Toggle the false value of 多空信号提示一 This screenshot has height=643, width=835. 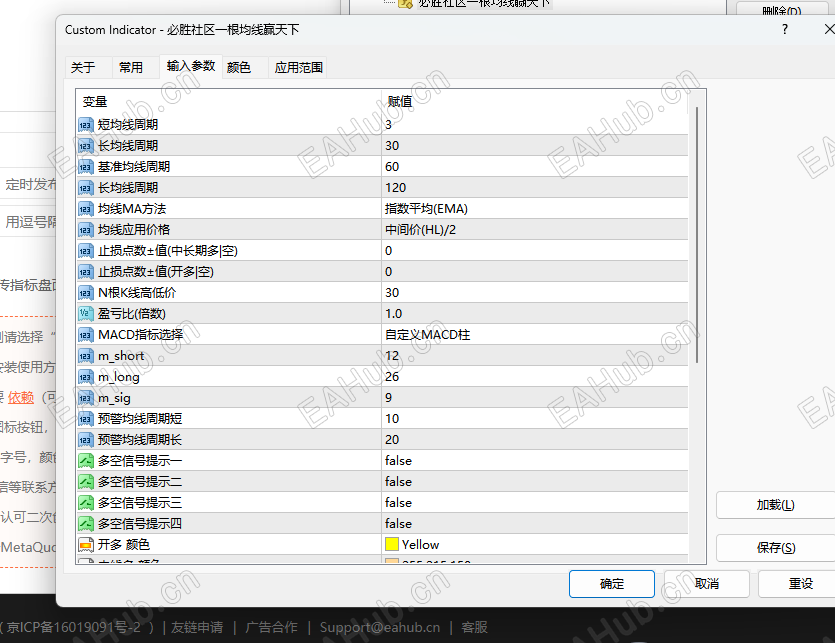[x=535, y=461]
